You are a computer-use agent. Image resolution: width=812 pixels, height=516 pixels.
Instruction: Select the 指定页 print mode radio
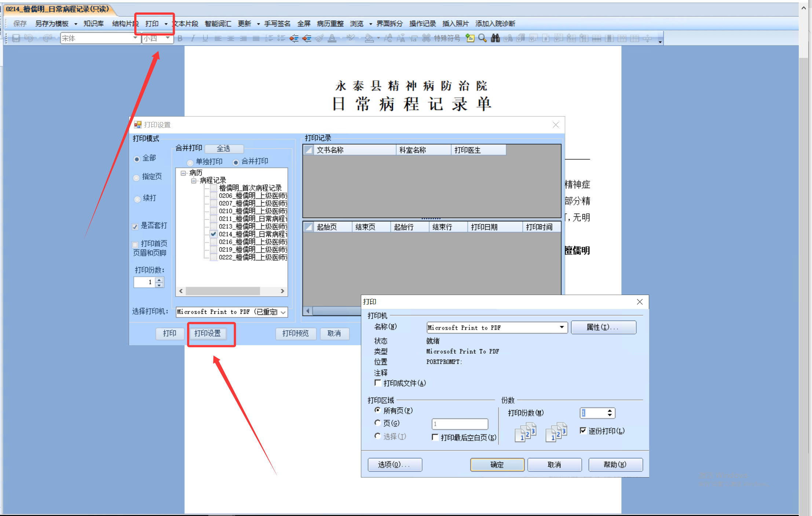[x=137, y=178]
